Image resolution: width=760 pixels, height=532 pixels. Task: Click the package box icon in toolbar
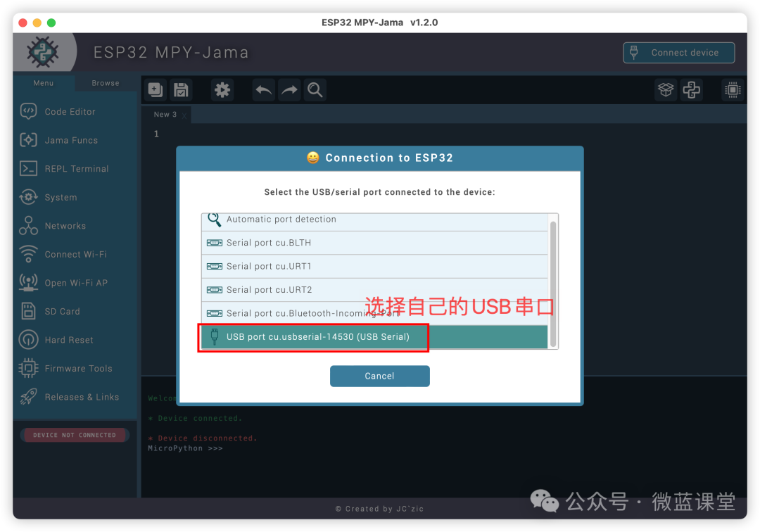[x=666, y=89]
